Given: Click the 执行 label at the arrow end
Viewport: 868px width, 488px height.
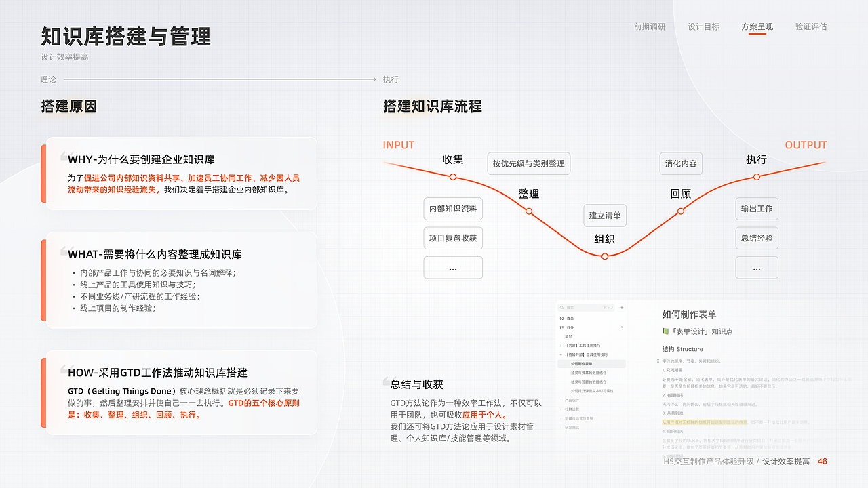Looking at the screenshot, I should [x=391, y=79].
